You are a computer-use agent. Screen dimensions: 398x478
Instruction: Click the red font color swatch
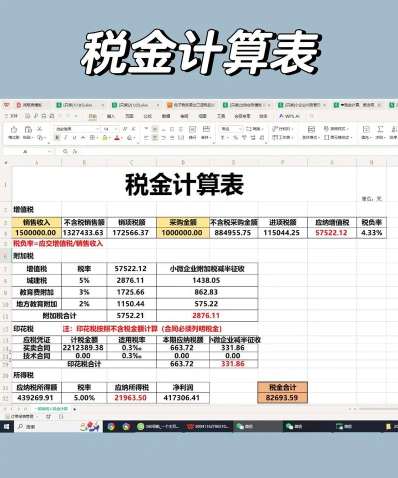tap(117, 138)
